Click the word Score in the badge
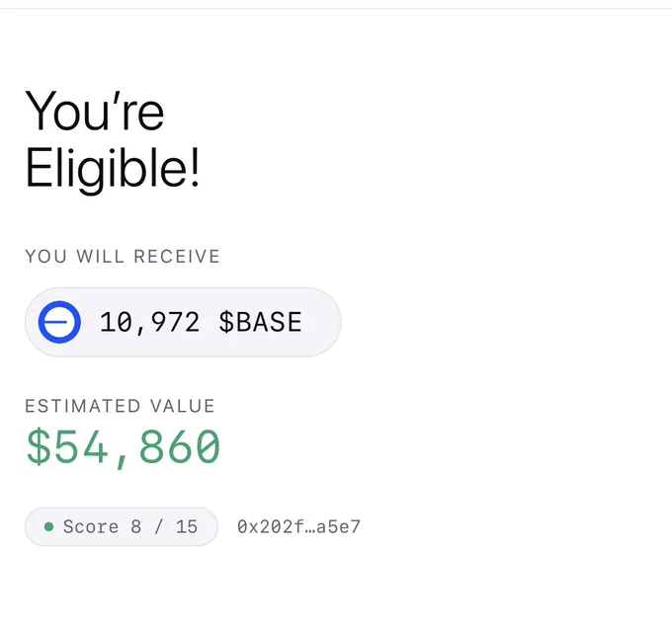The width and height of the screenshot is (672, 631). tap(91, 527)
